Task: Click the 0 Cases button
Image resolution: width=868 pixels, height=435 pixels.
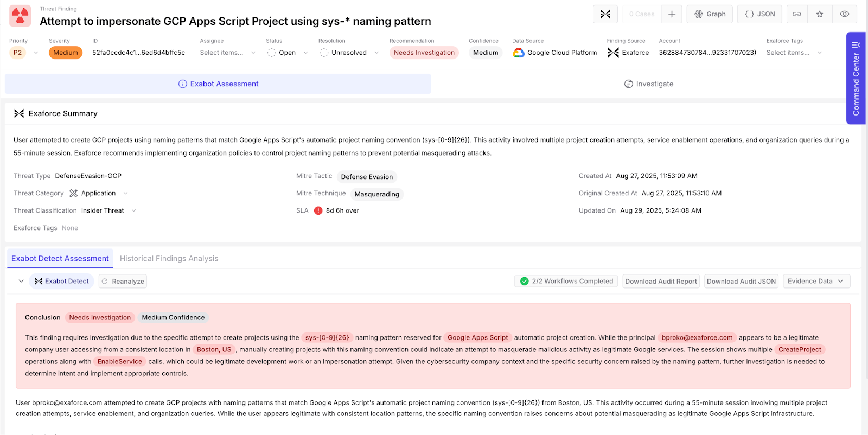Action: (641, 14)
